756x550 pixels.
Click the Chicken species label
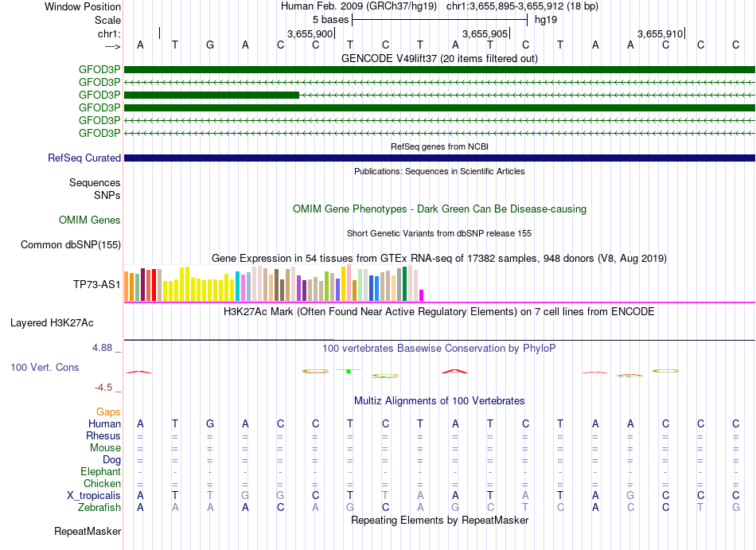(x=102, y=483)
